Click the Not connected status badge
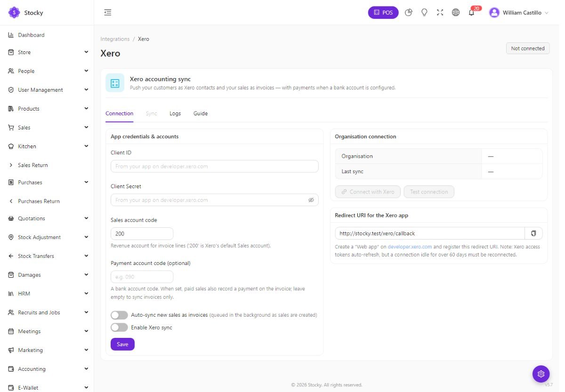This screenshot has width=565, height=392. 528,48
